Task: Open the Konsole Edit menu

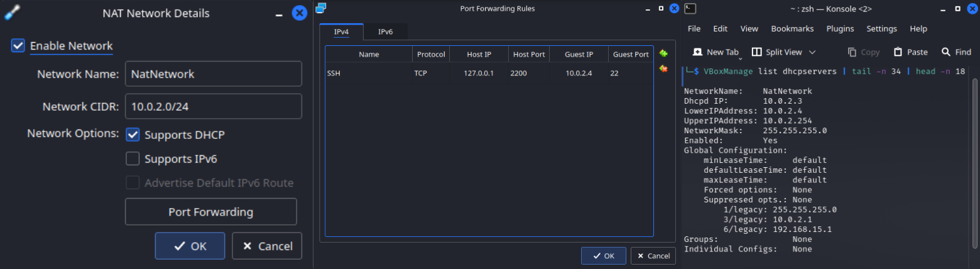Action: (x=721, y=29)
